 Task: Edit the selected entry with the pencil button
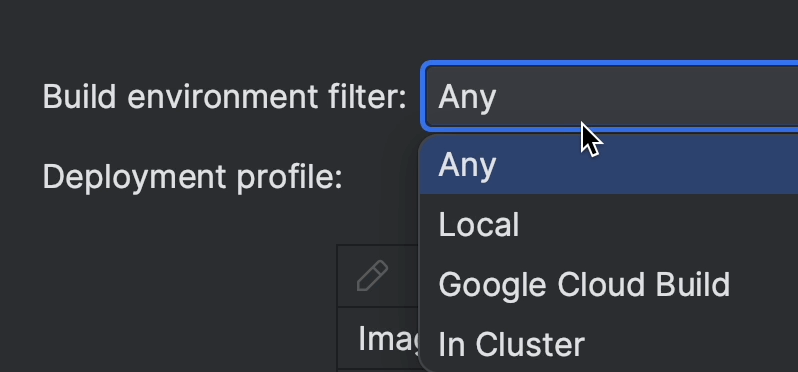373,276
